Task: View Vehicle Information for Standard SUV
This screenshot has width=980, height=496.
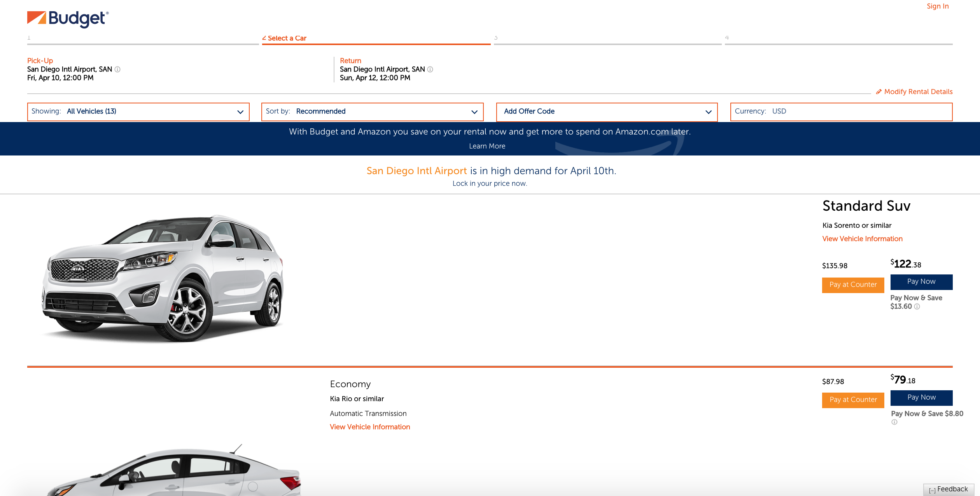Action: coord(862,239)
